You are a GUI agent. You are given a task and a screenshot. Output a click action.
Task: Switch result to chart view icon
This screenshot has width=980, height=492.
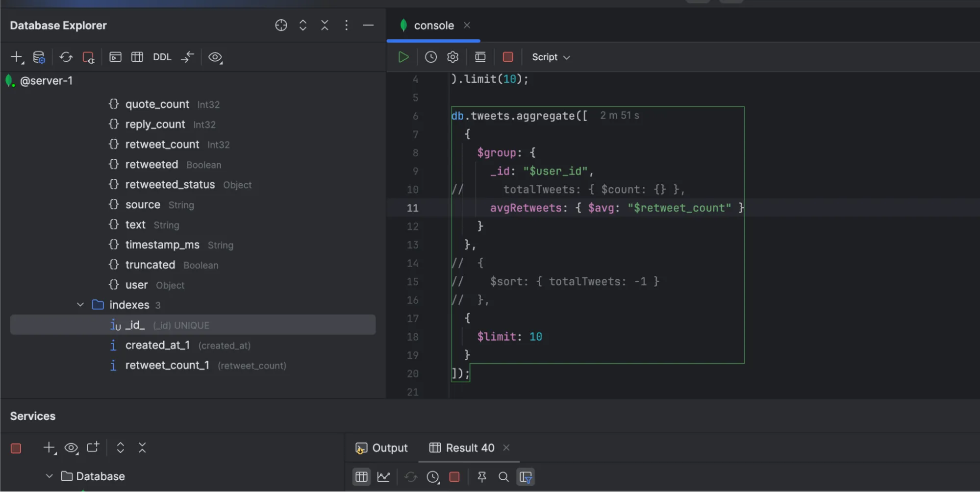click(x=383, y=477)
